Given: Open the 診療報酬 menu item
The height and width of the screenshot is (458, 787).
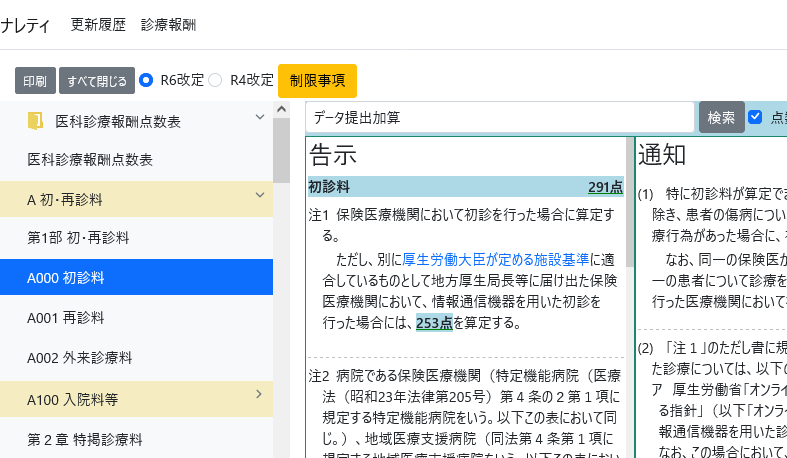Looking at the screenshot, I should tap(169, 25).
